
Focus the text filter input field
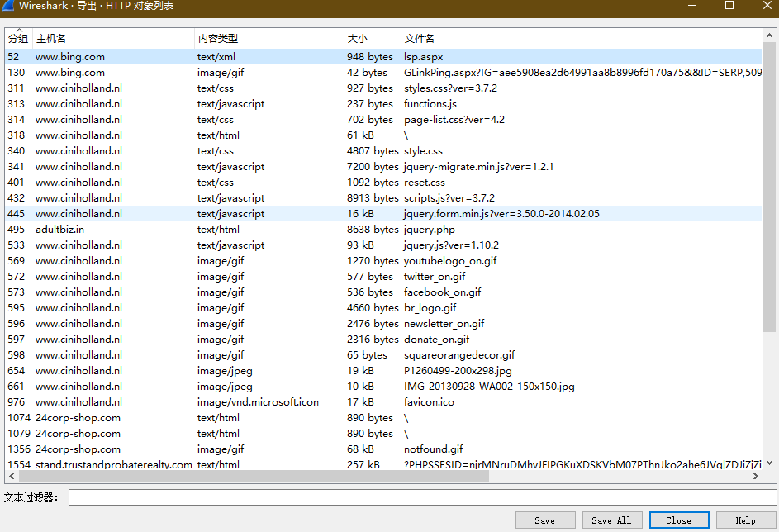point(422,496)
